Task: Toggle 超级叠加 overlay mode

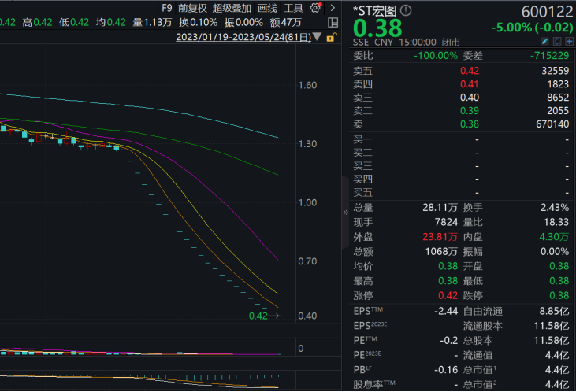Action: pos(232,8)
